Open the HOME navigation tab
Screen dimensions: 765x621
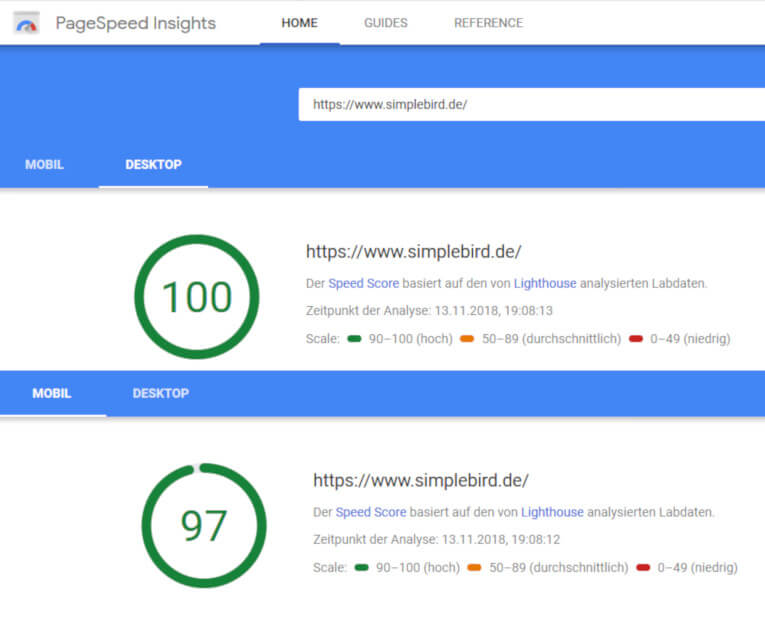pyautogui.click(x=300, y=23)
